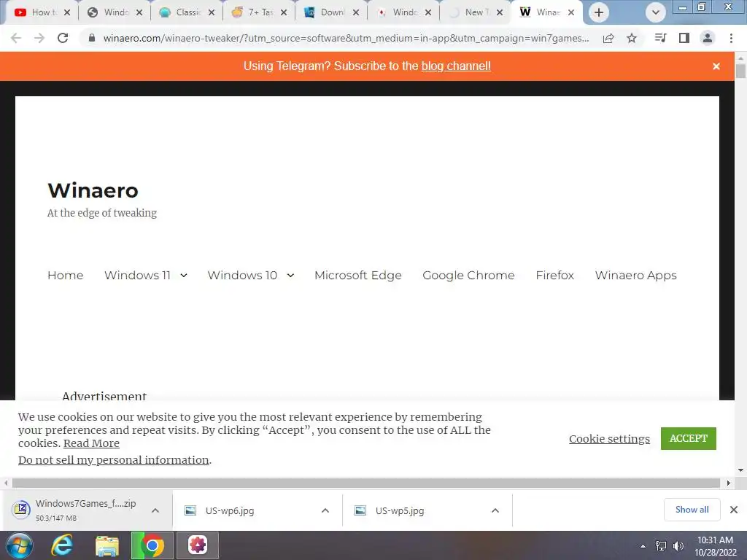Image resolution: width=747 pixels, height=560 pixels.
Task: Open the Windows 11 menu item
Action: [137, 275]
